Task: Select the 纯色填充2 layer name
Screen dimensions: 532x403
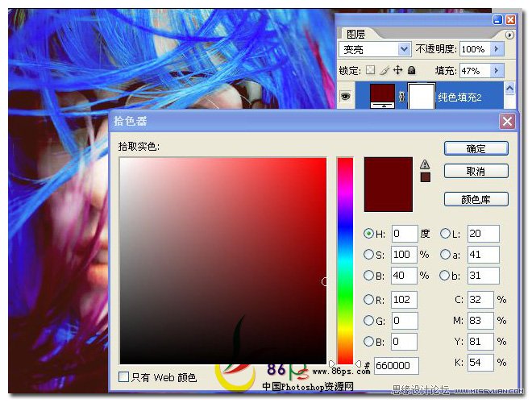Action: coord(459,98)
